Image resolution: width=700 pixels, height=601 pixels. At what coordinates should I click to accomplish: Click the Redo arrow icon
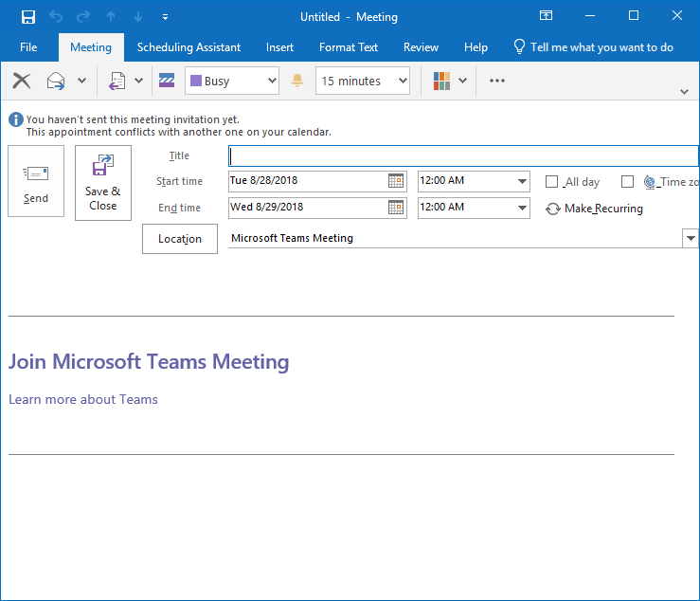(83, 17)
